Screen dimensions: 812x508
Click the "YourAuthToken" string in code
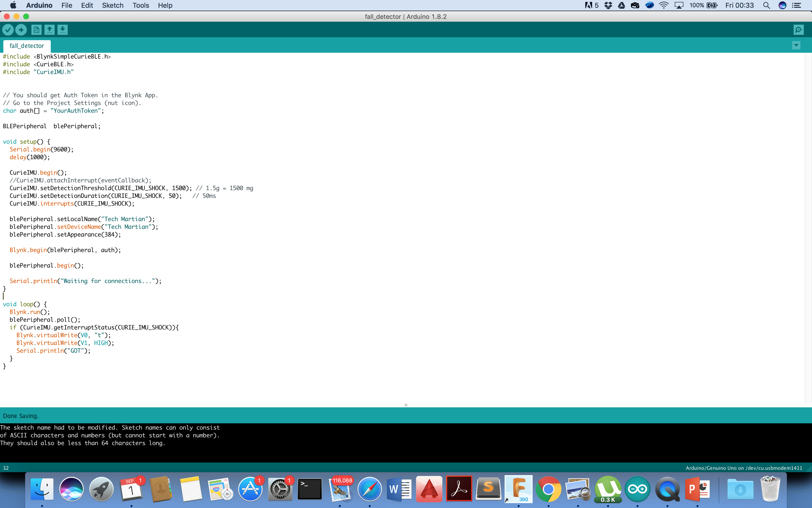75,111
